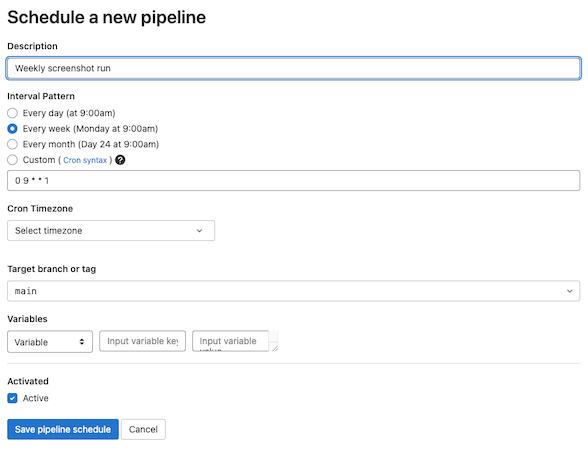Open the Cron syntax link

85,160
